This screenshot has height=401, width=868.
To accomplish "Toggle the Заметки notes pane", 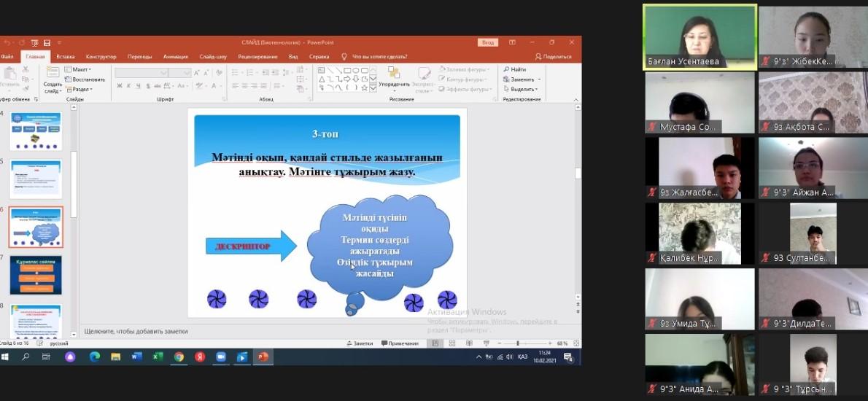I will (x=358, y=343).
